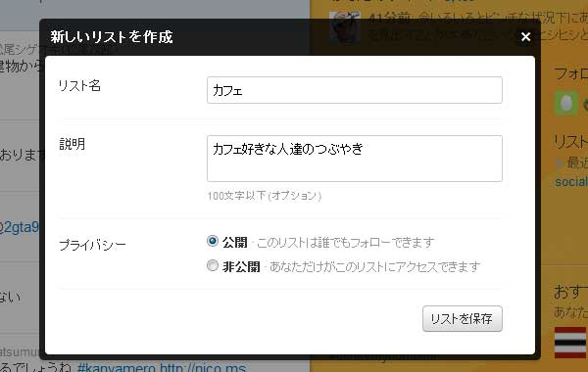Click the 説明 description text area
The width and height of the screenshot is (588, 372).
(355, 159)
